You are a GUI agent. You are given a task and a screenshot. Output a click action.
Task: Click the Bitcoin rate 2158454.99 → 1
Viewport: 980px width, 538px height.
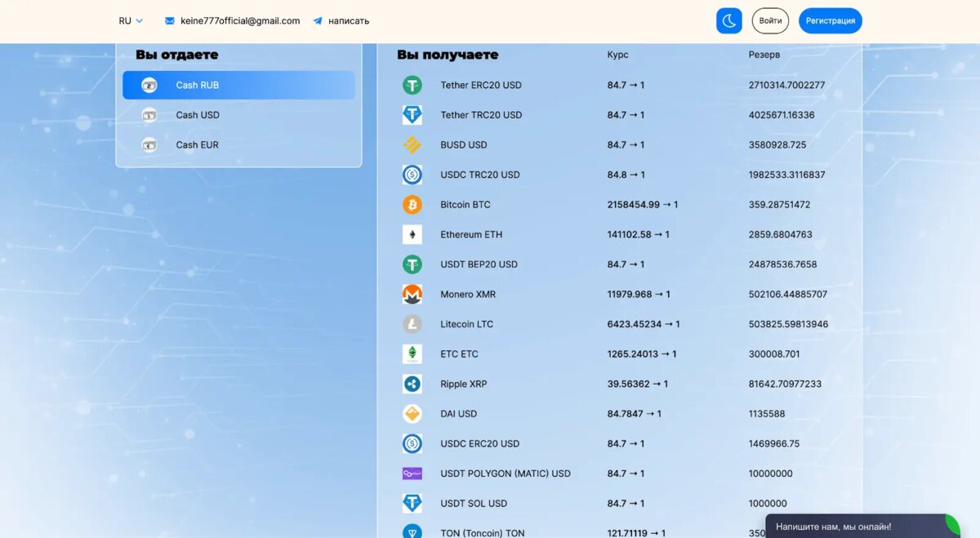tap(643, 205)
